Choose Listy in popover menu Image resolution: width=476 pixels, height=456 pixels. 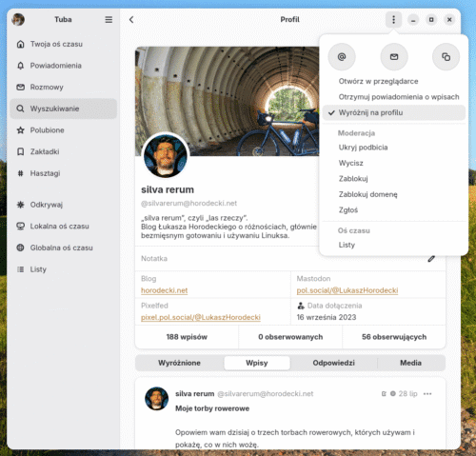(394, 245)
